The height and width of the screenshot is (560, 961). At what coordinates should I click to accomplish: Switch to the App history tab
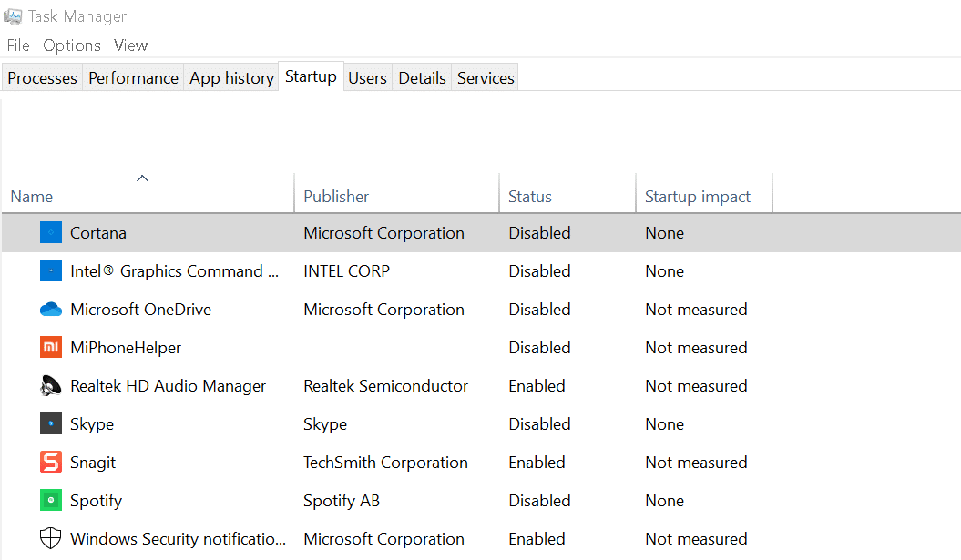[231, 77]
